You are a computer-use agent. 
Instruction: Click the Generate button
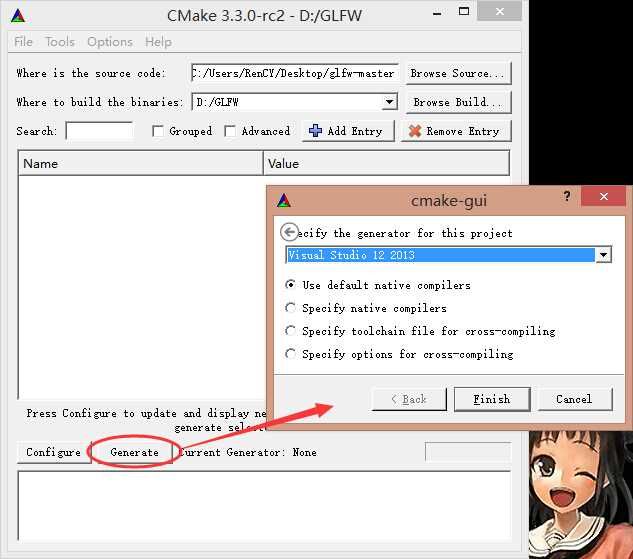click(x=134, y=452)
